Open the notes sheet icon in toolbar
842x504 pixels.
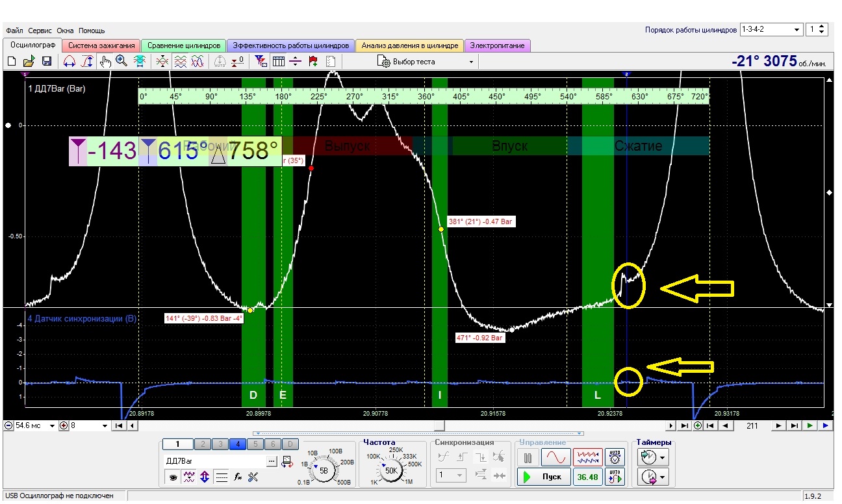[x=331, y=62]
